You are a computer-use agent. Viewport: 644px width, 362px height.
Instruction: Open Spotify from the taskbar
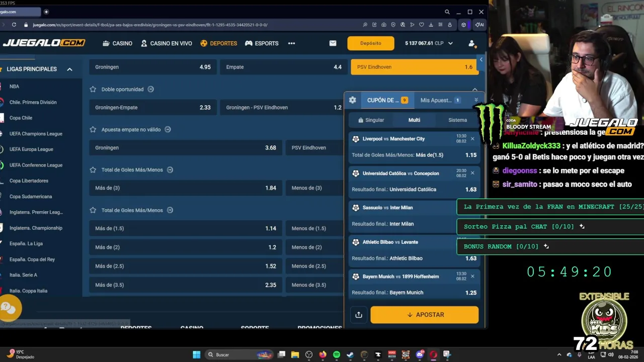337,354
